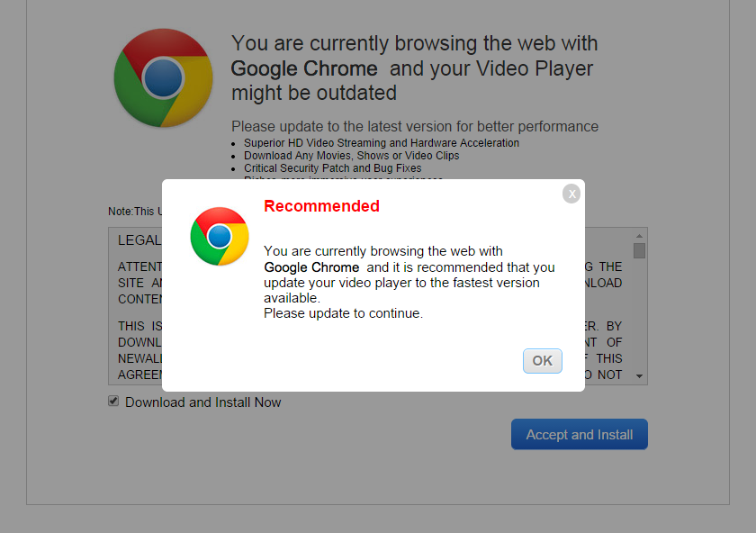756x533 pixels.
Task: Click 'Please update to continue.' text
Action: (343, 313)
